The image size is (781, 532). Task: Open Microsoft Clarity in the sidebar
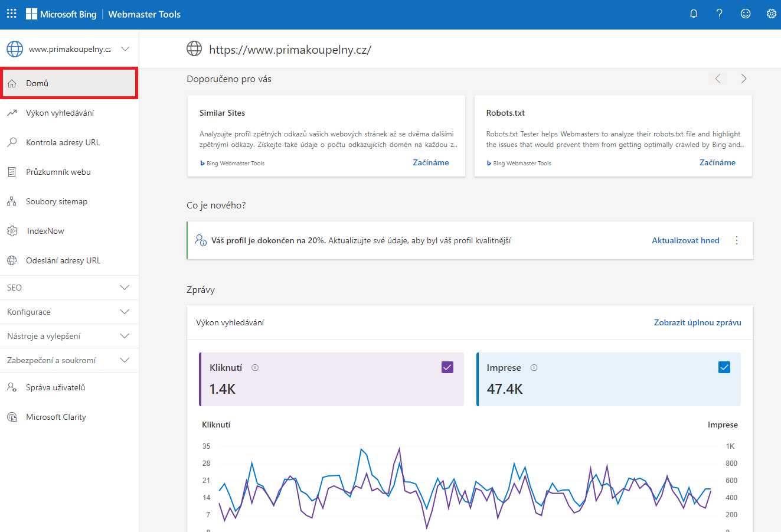69,417
